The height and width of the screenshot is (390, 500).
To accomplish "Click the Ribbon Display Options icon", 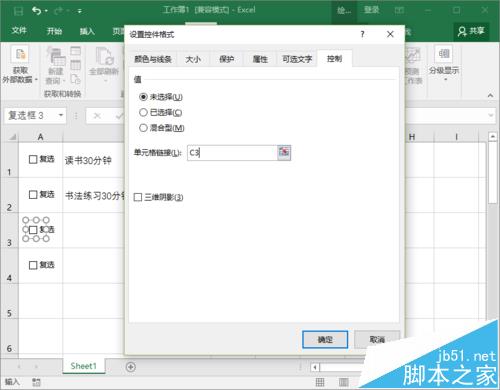I will (399, 10).
